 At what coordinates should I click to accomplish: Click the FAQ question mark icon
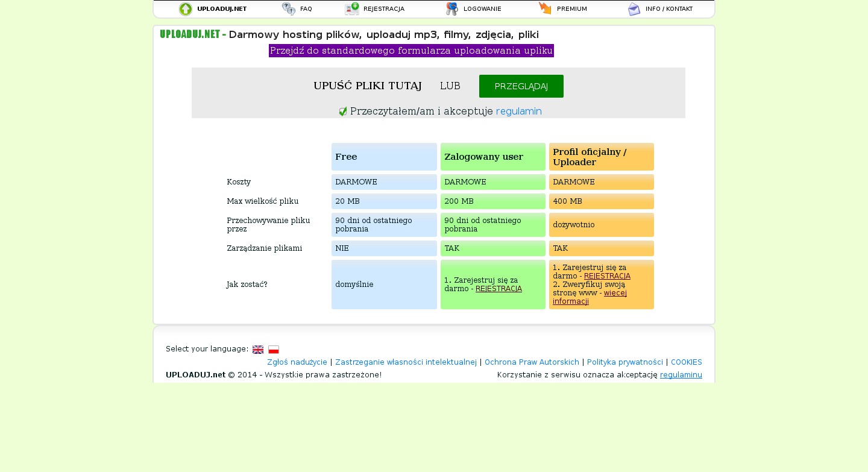pos(289,9)
